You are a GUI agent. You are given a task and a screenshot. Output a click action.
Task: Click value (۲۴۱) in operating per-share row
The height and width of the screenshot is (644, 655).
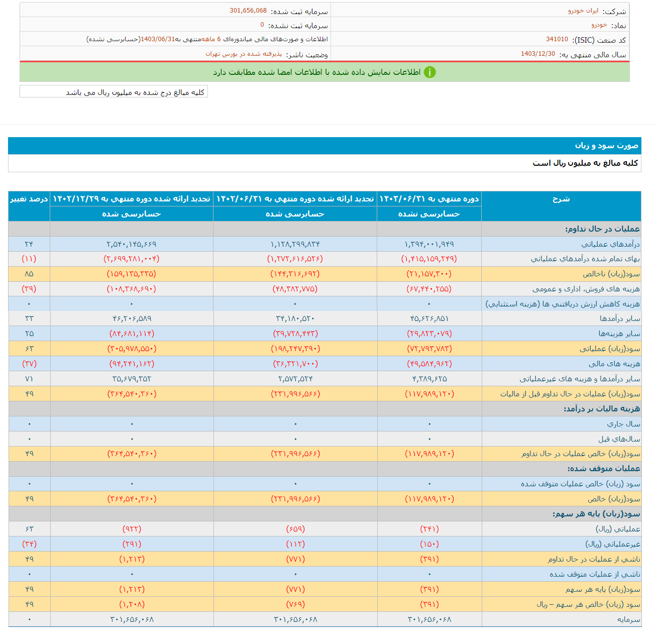coord(429,529)
